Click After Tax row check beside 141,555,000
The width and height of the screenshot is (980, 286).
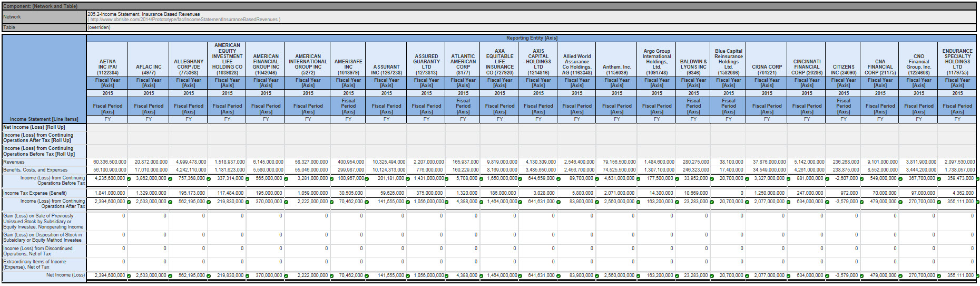pos(408,202)
